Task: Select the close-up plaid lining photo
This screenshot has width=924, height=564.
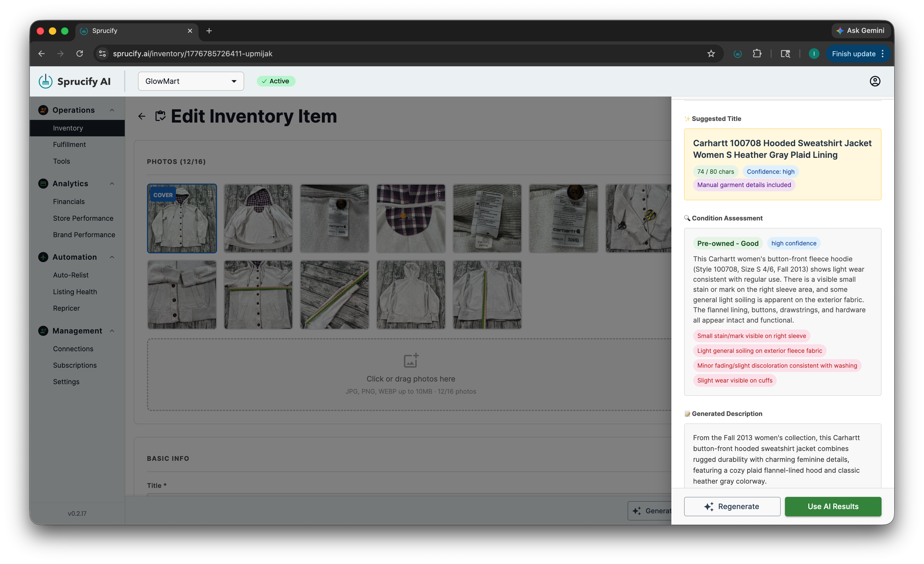Action: [x=411, y=218]
